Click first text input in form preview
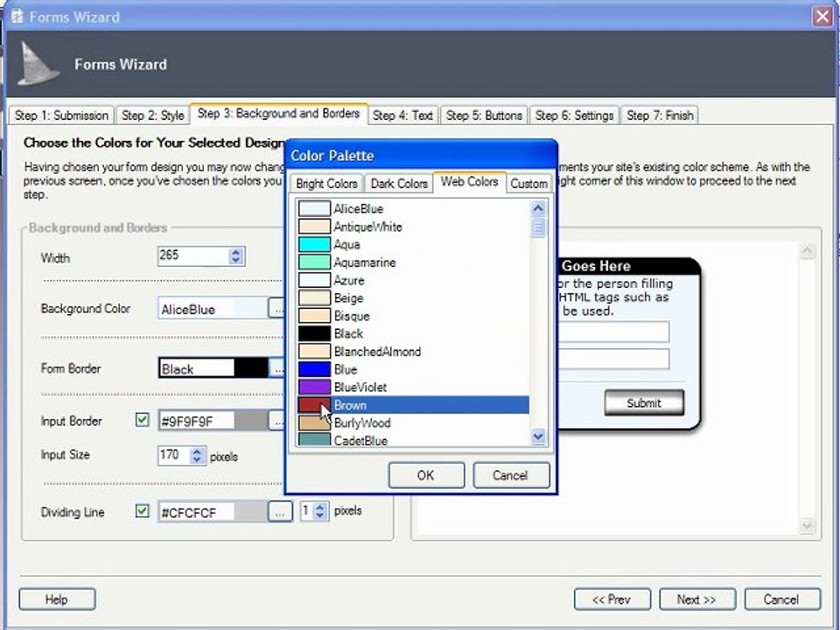This screenshot has width=840, height=630. 614,332
